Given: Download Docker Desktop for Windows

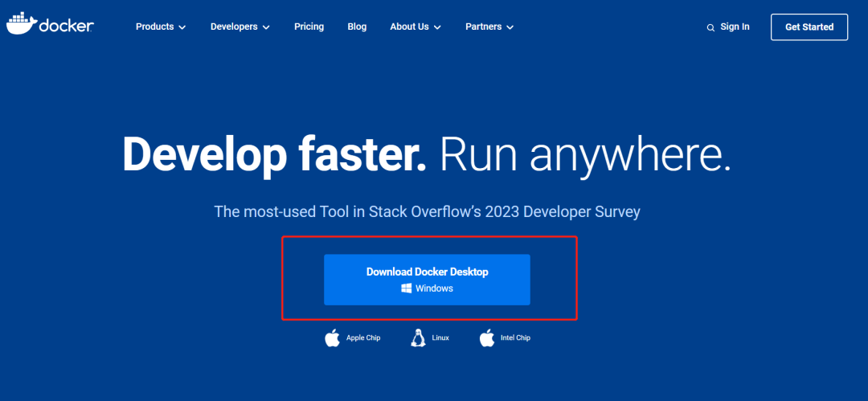Looking at the screenshot, I should click(x=427, y=280).
